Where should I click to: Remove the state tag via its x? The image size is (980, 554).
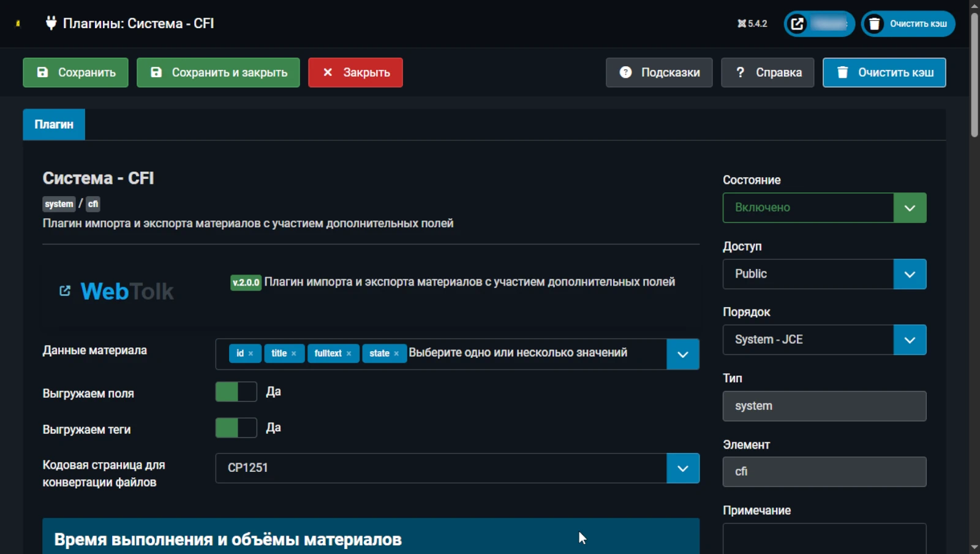tap(396, 354)
